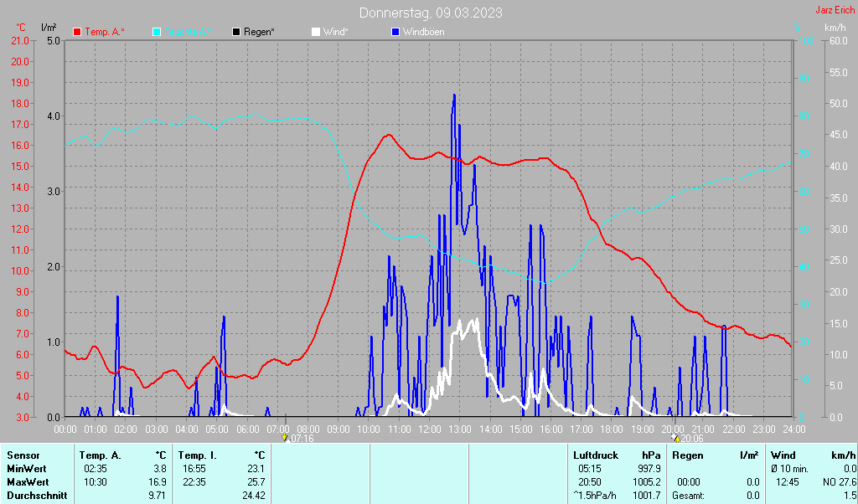
Task: Click the pressure value 997.9
Action: click(x=649, y=469)
